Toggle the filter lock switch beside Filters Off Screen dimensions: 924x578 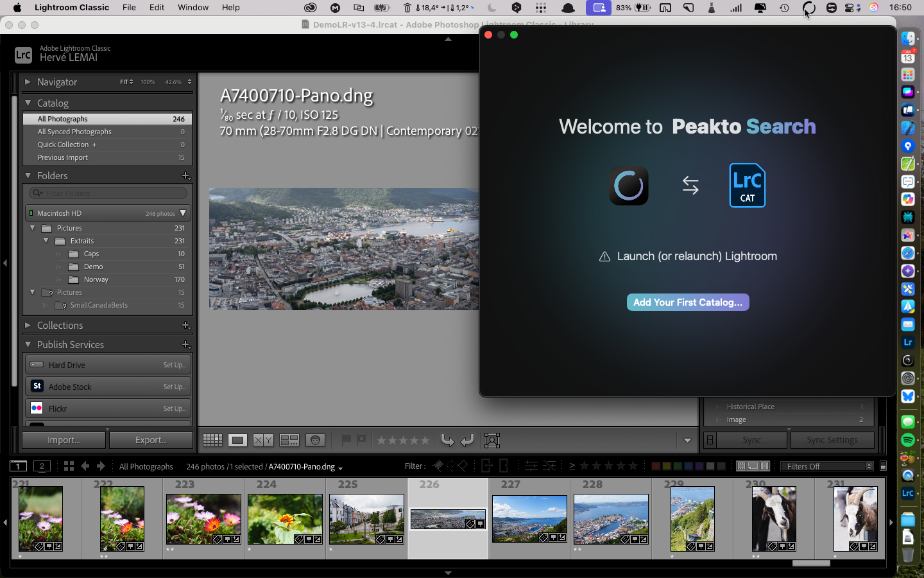(x=883, y=466)
